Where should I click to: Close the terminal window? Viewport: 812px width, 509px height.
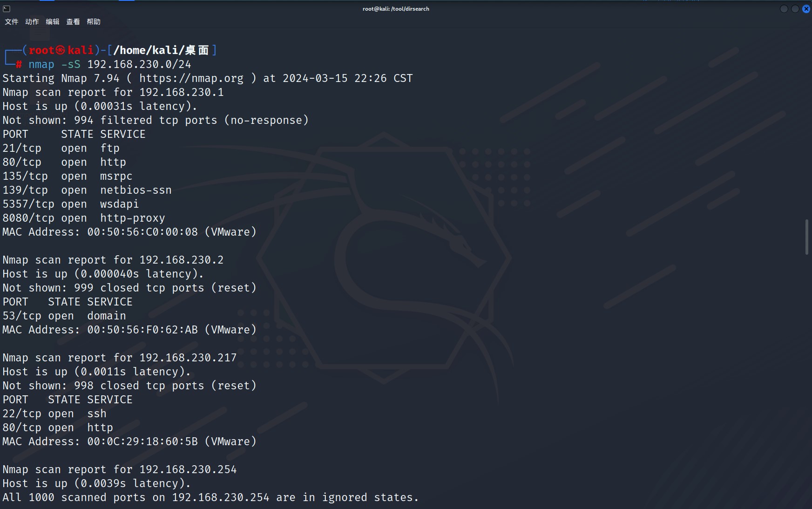(x=806, y=9)
